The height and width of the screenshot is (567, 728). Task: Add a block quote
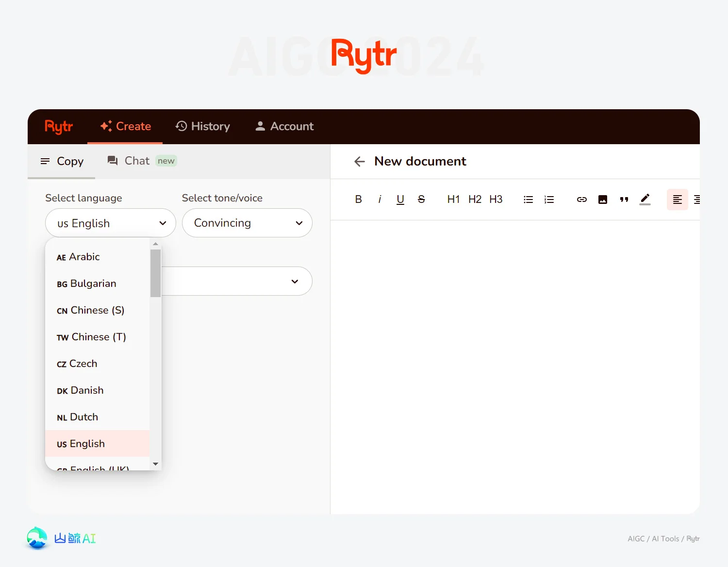[x=624, y=200]
